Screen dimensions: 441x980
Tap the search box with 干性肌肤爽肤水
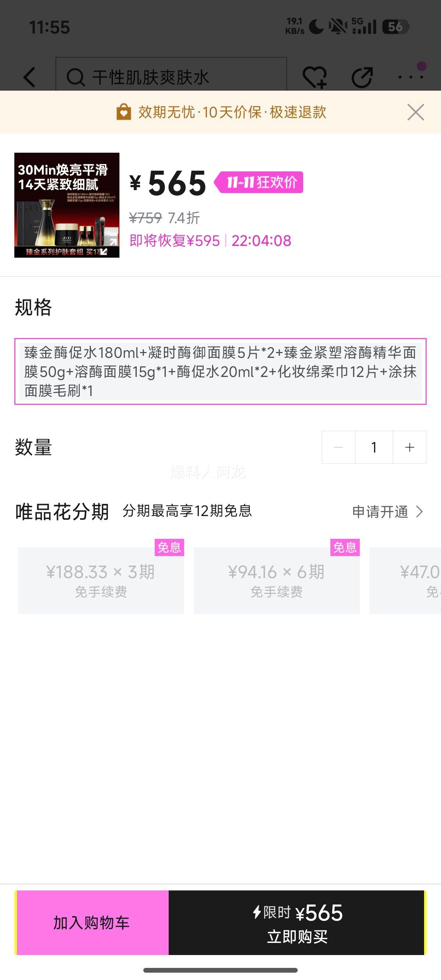click(x=171, y=77)
